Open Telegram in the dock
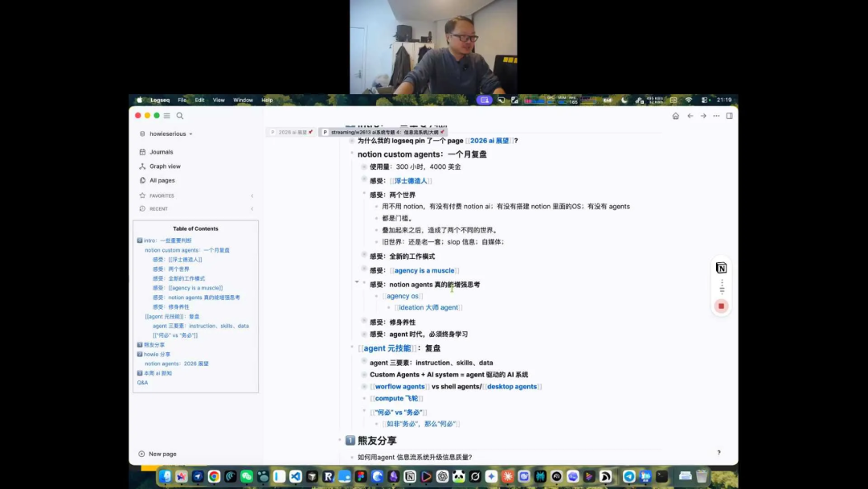 [x=628, y=476]
